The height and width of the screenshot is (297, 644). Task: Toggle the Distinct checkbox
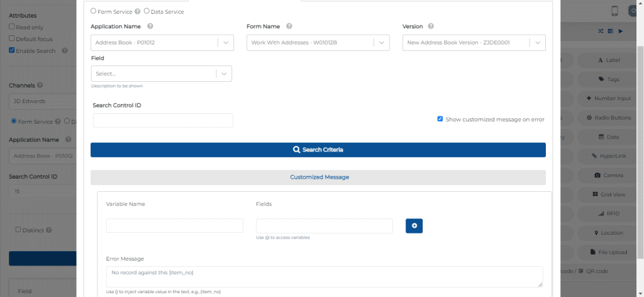pyautogui.click(x=18, y=230)
